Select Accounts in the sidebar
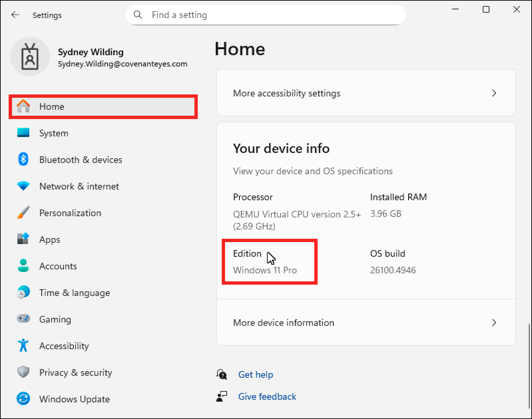532x419 pixels. click(58, 266)
